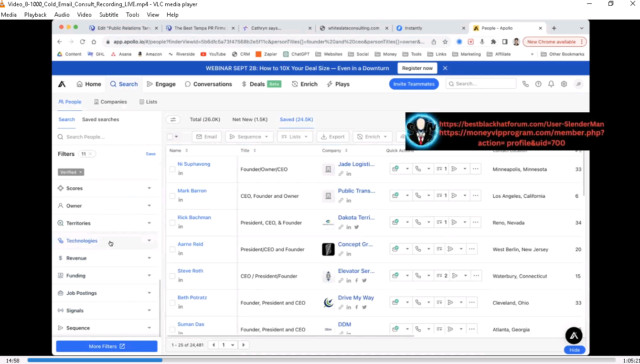Check the box for Mark Barron
The image size is (640, 364).
coord(172,196)
